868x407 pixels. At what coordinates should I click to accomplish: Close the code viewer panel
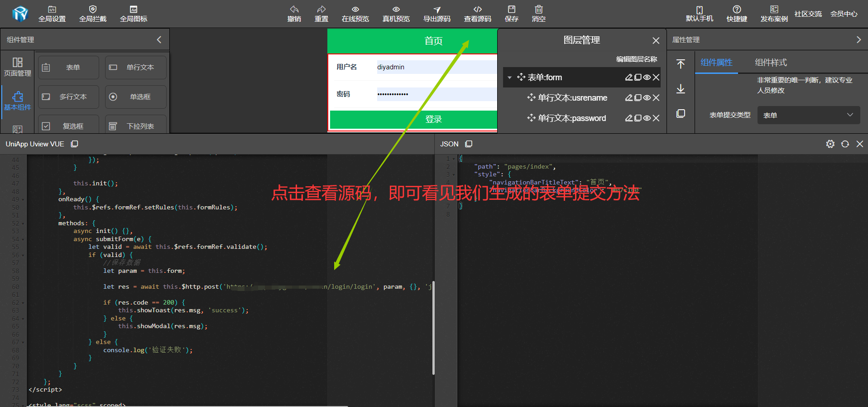[860, 144]
